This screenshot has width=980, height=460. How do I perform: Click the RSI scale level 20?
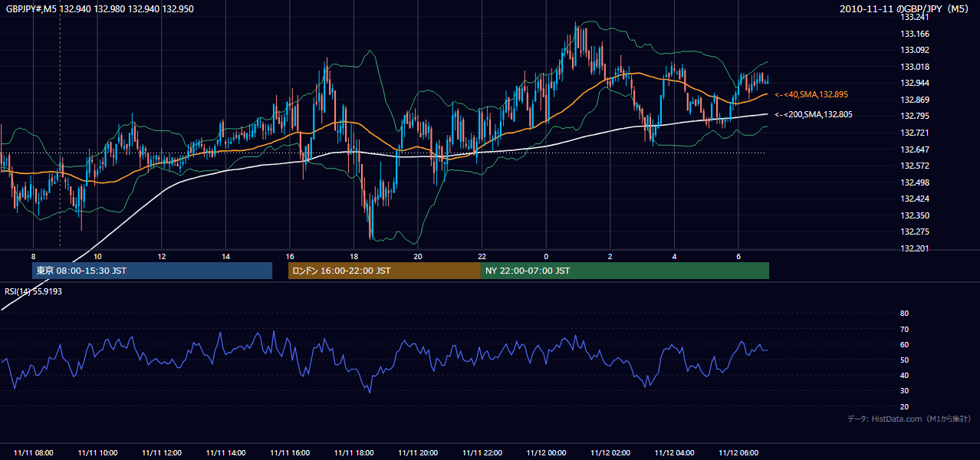904,406
